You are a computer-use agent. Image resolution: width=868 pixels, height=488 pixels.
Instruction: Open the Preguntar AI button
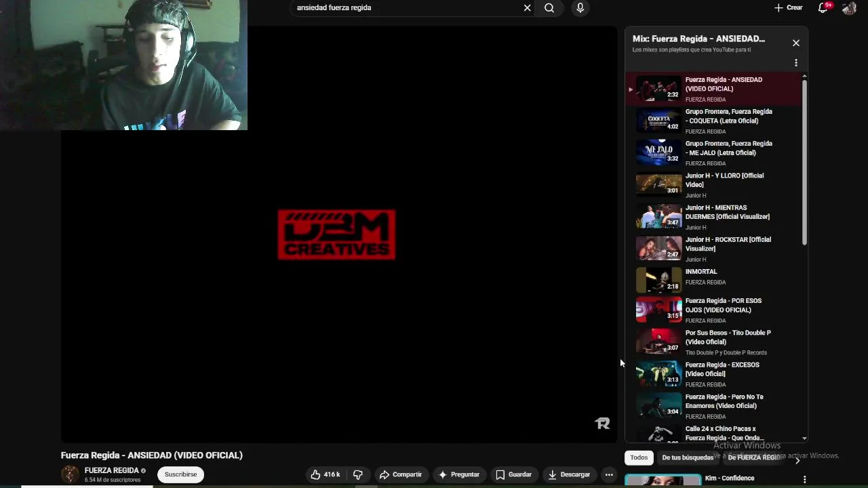click(458, 474)
